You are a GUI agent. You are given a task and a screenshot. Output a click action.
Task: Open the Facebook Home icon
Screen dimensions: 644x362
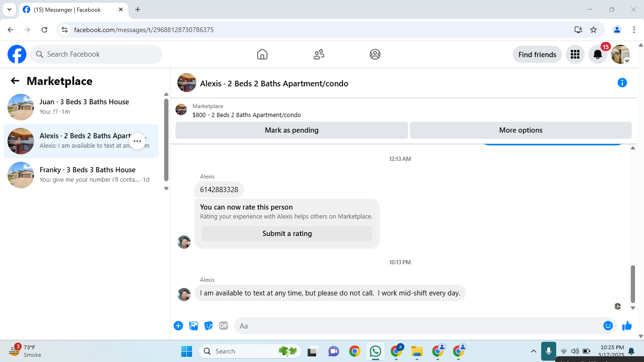[x=262, y=54]
